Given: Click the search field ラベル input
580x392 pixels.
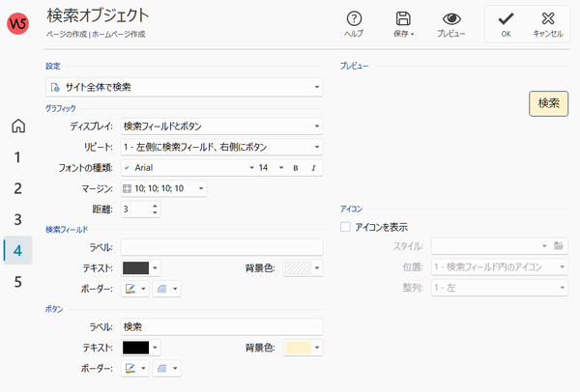Looking at the screenshot, I should tap(221, 247).
